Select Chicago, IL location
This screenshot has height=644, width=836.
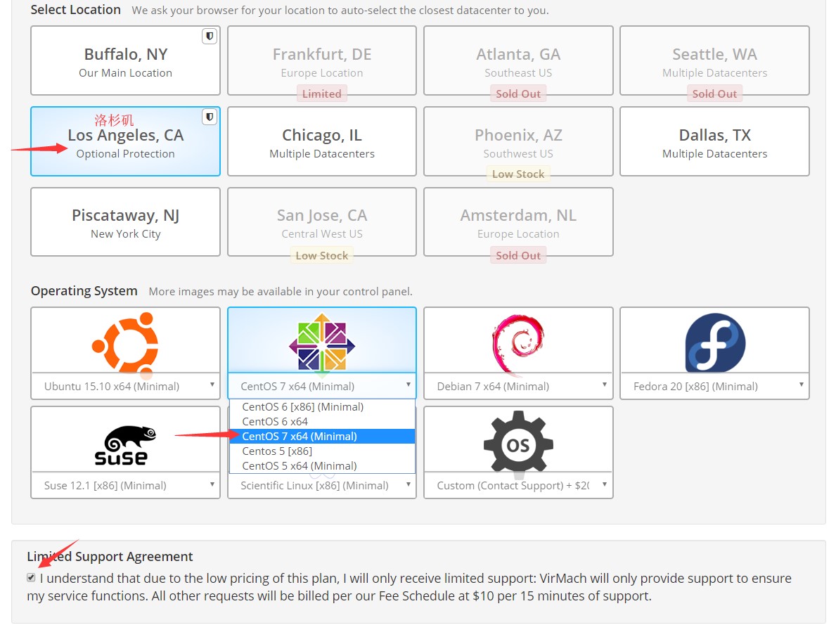coord(322,141)
